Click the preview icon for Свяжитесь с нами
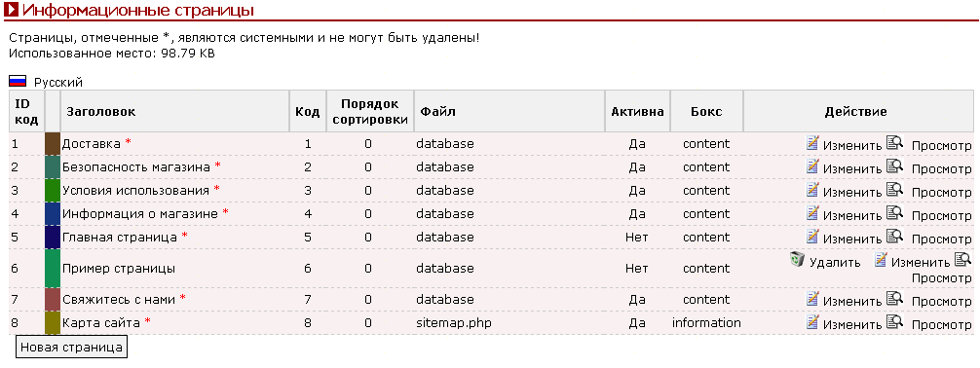The image size is (980, 368). pos(894,299)
